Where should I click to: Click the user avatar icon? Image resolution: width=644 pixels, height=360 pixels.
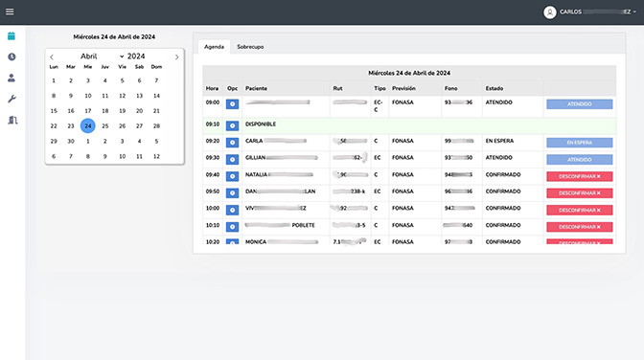coord(549,11)
